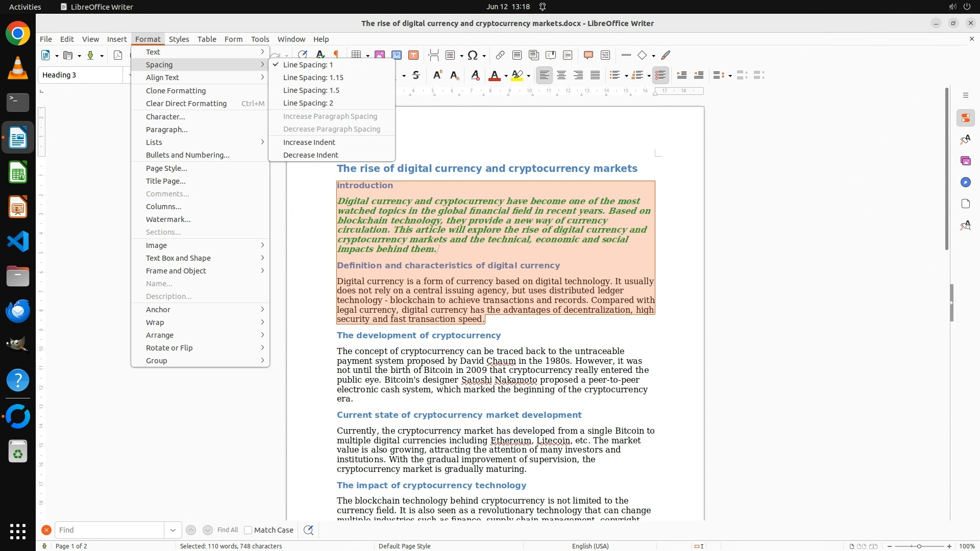Click the Insert Hyperlink chain icon
Viewport: 980px width, 551px height.
(x=500, y=55)
